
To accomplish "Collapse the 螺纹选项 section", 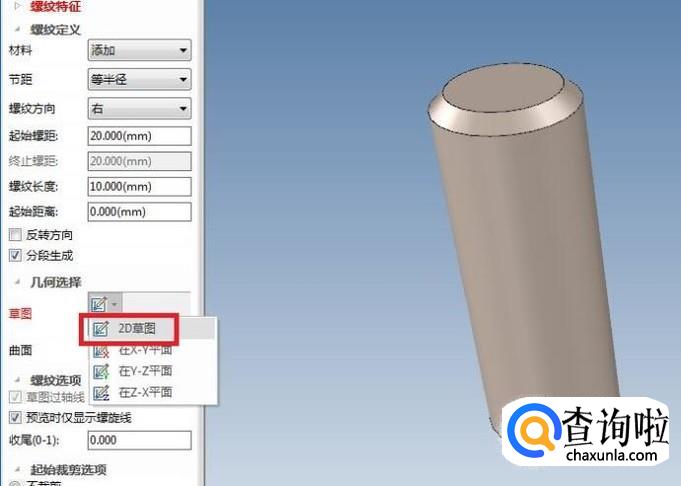I will pyautogui.click(x=17, y=380).
